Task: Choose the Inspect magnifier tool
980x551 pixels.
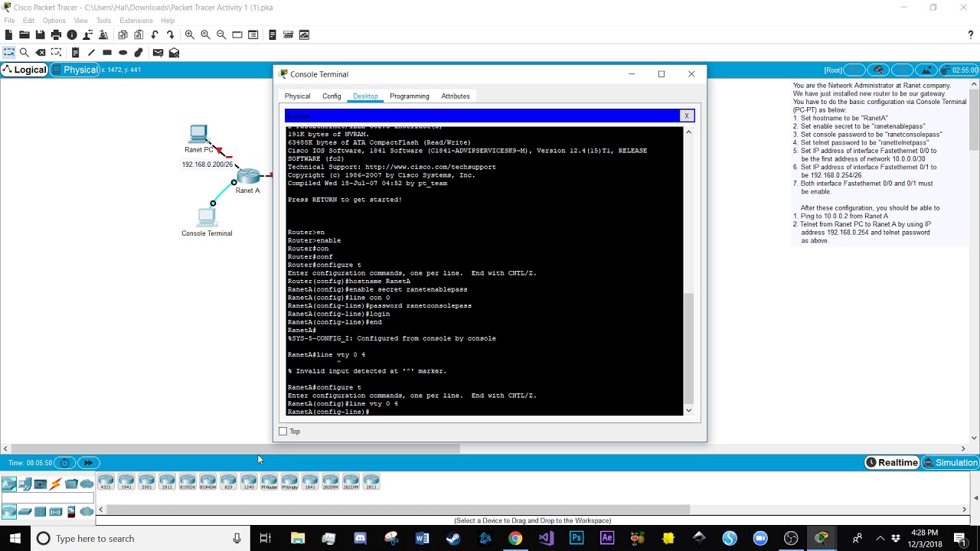Action: 24,53
